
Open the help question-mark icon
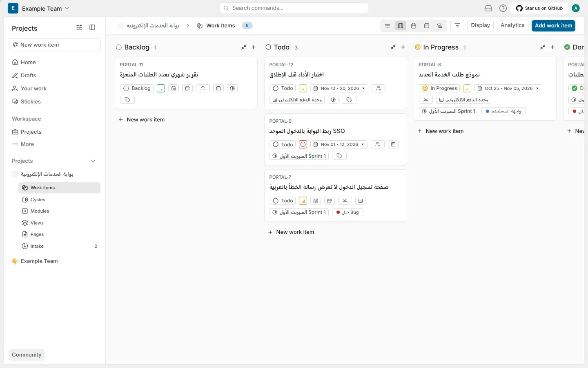point(503,8)
